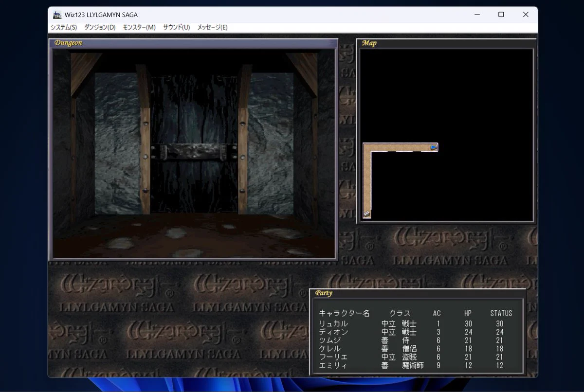Click the Wiz123 app icon in title bar
The width and height of the screenshot is (584, 392).
point(57,15)
